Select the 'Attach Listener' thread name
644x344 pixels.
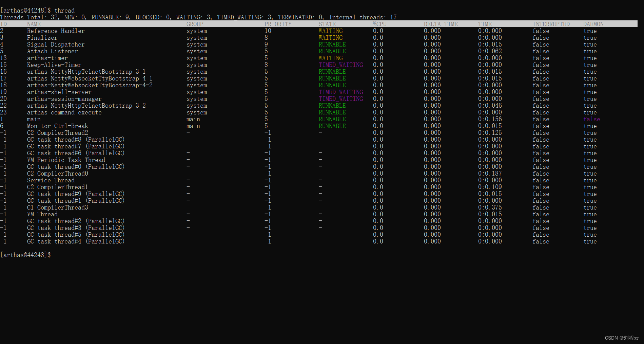coord(53,51)
